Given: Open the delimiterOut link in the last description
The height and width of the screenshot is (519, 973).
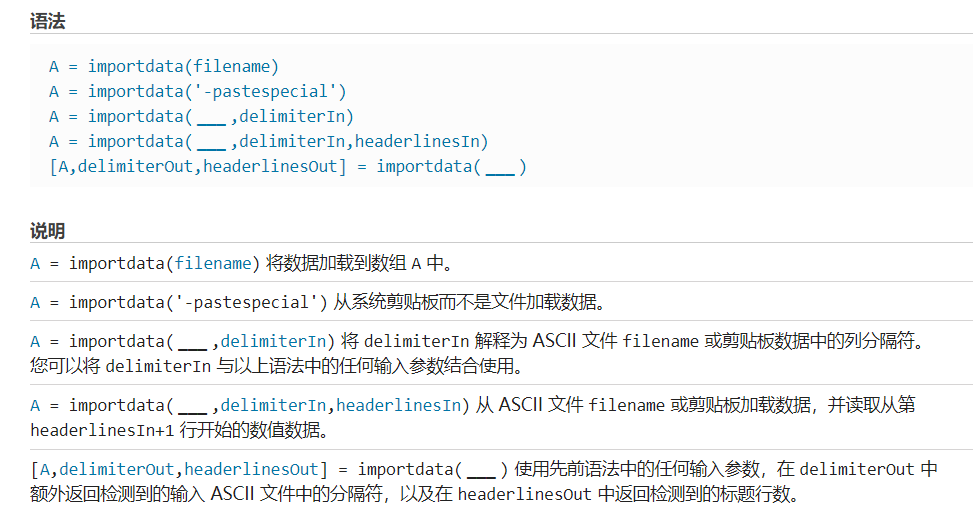Looking at the screenshot, I should [x=117, y=469].
